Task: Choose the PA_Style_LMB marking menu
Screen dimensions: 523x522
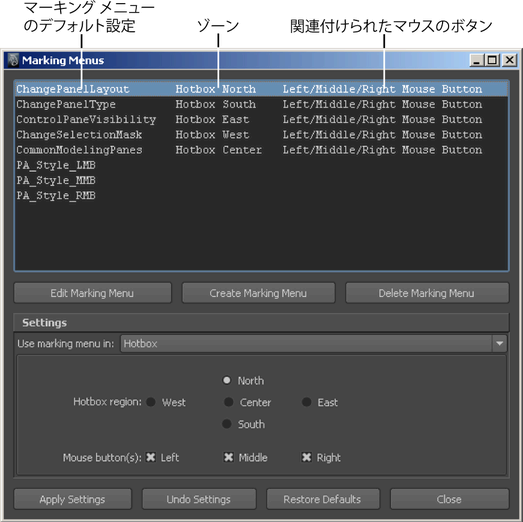Action: [x=261, y=165]
